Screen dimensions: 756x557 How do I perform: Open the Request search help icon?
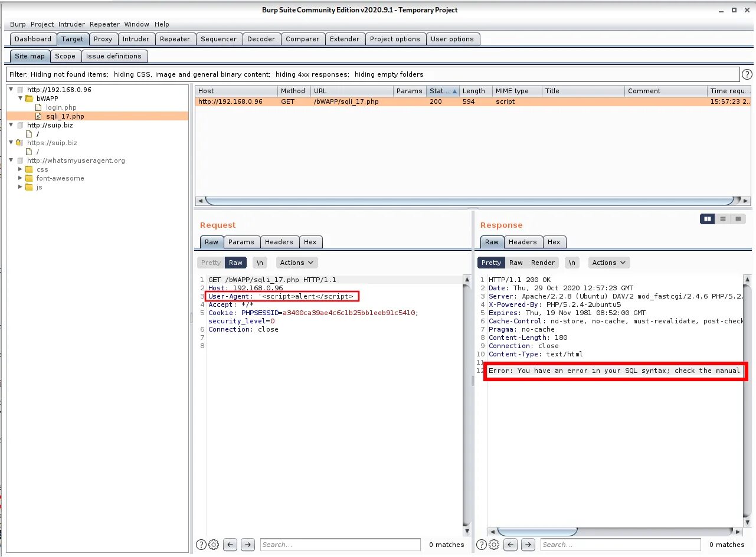201,545
